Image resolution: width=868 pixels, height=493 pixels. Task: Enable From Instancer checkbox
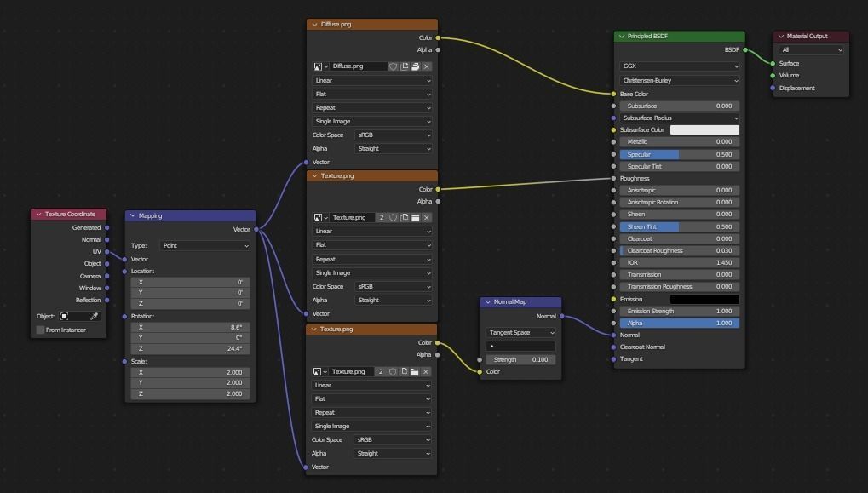(40, 330)
